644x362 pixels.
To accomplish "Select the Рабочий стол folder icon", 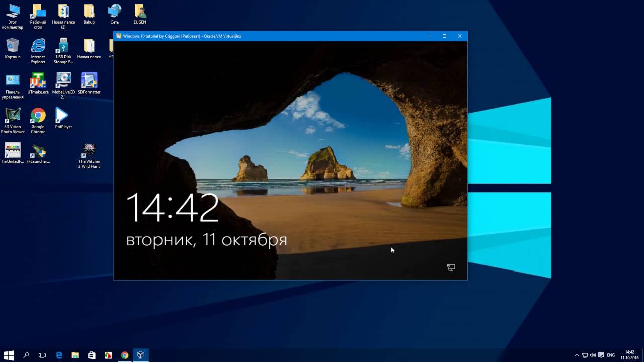I will coord(38,16).
